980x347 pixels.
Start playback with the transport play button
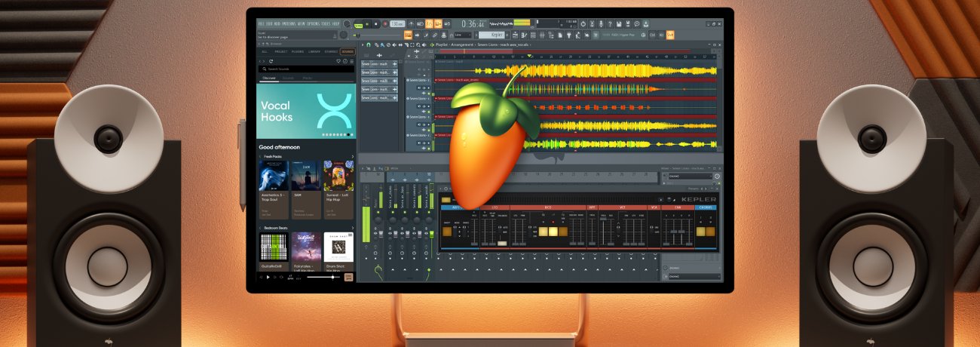367,24
